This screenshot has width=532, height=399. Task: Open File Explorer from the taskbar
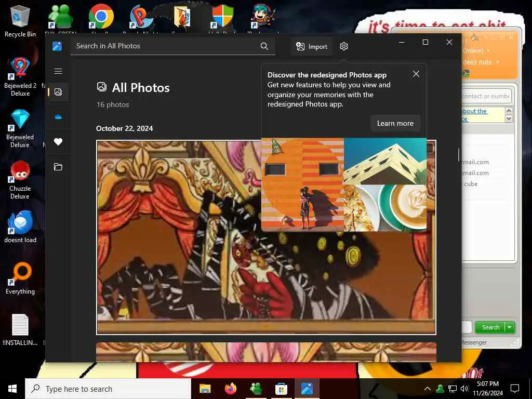point(205,389)
